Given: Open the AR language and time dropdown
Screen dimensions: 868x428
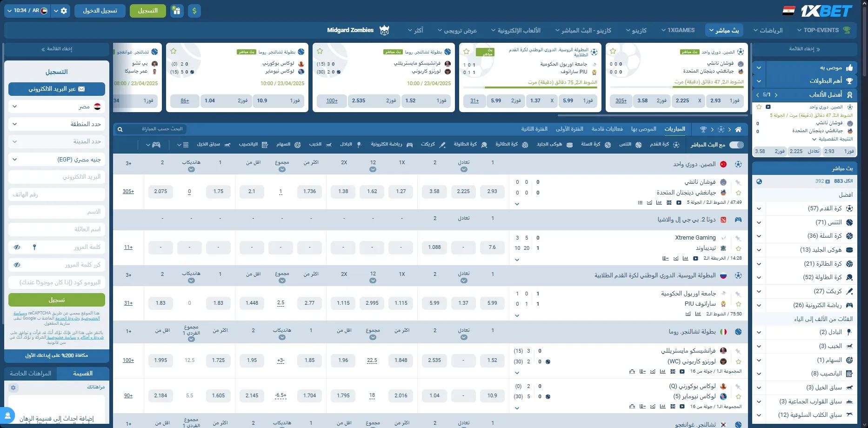Looking at the screenshot, I should click(27, 11).
